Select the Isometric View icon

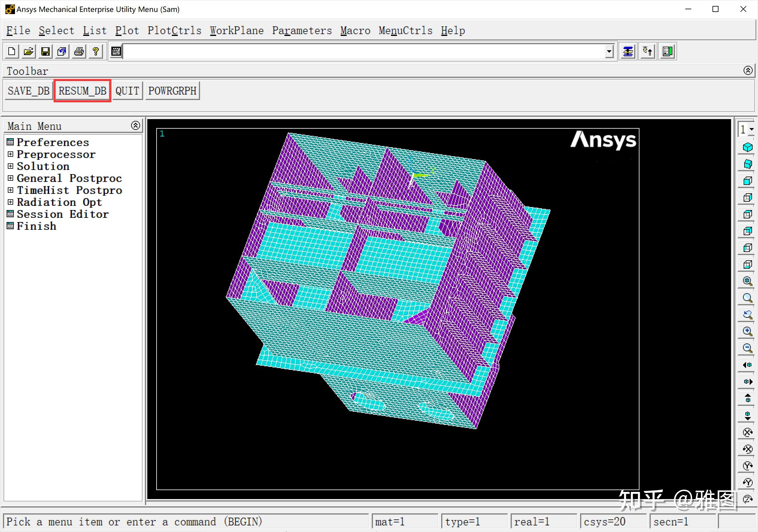(x=747, y=148)
